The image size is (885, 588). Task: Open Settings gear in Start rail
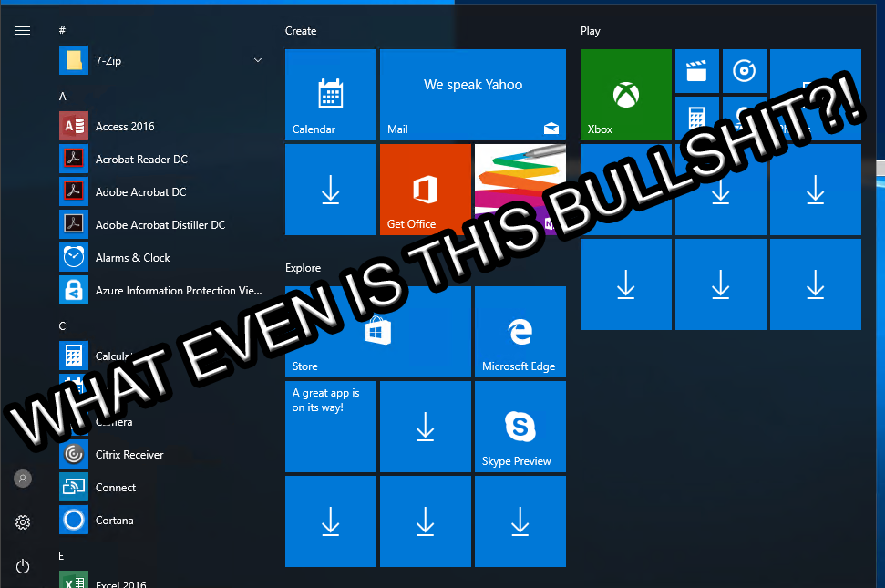(23, 522)
